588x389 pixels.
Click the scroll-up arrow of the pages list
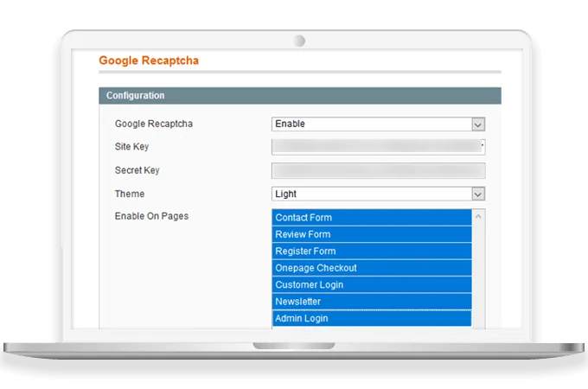coord(478,217)
